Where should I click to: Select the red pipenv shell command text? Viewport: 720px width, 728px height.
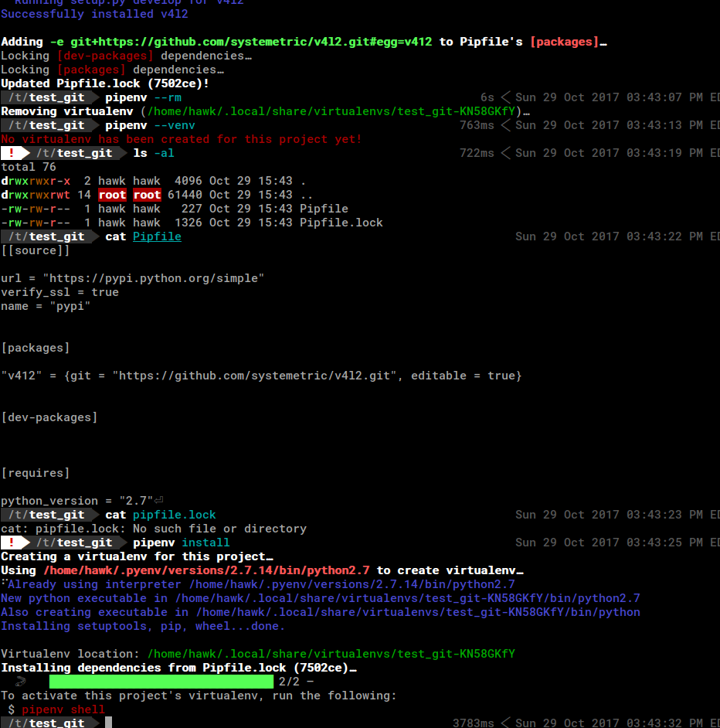(64, 709)
